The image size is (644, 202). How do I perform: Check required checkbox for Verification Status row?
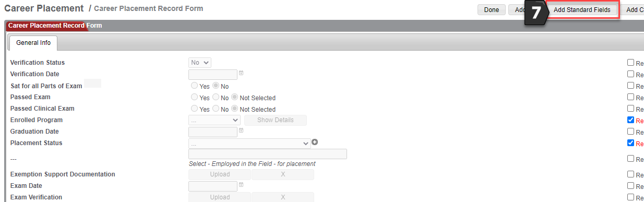pos(631,63)
